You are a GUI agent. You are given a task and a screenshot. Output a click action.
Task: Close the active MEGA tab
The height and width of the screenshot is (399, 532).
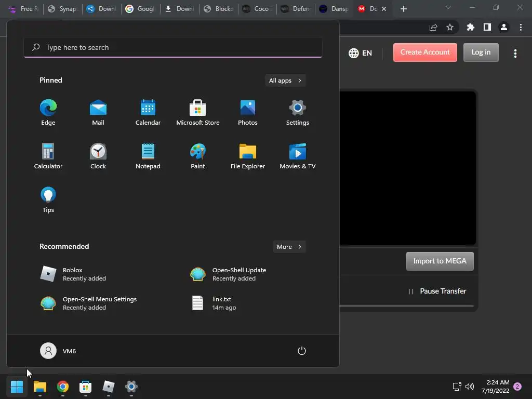(x=384, y=9)
